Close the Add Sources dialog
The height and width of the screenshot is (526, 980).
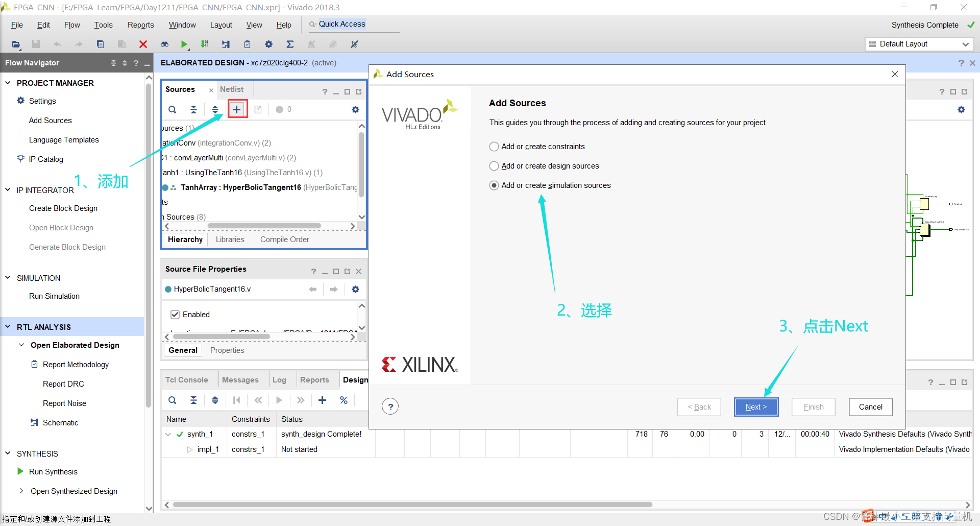pyautogui.click(x=894, y=74)
